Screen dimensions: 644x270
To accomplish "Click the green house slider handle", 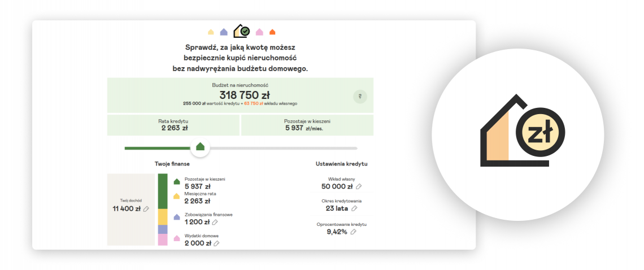I will pos(200,147).
